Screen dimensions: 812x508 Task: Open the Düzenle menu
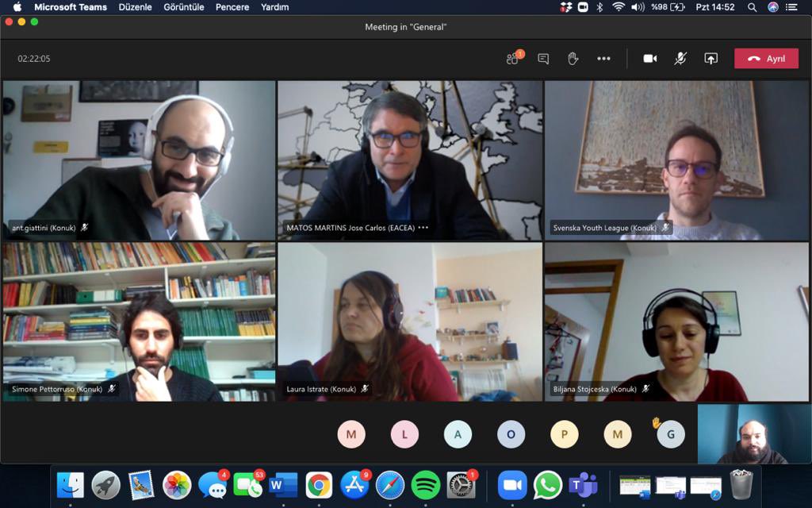[x=135, y=7]
